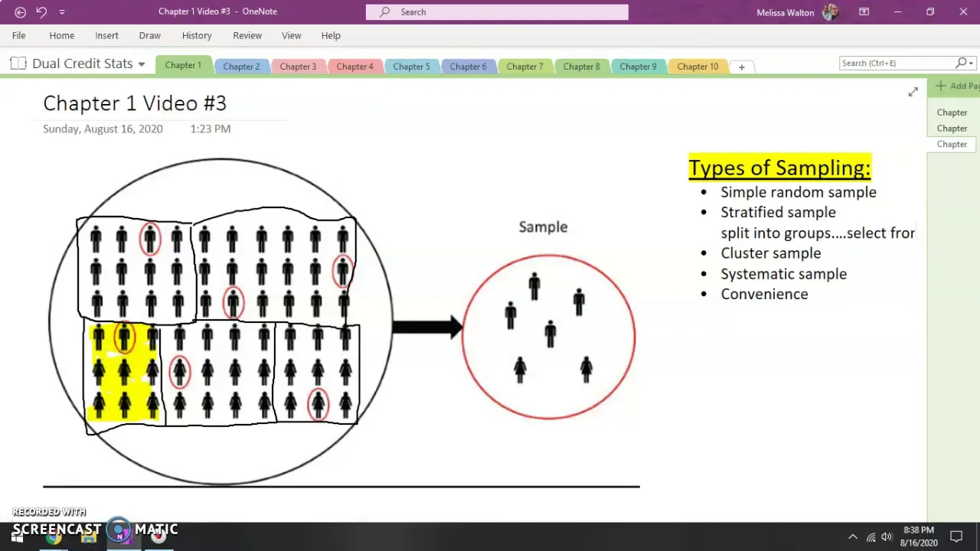This screenshot has height=551, width=980.
Task: Switch to the Chapter 7 section tab
Action: tap(524, 67)
